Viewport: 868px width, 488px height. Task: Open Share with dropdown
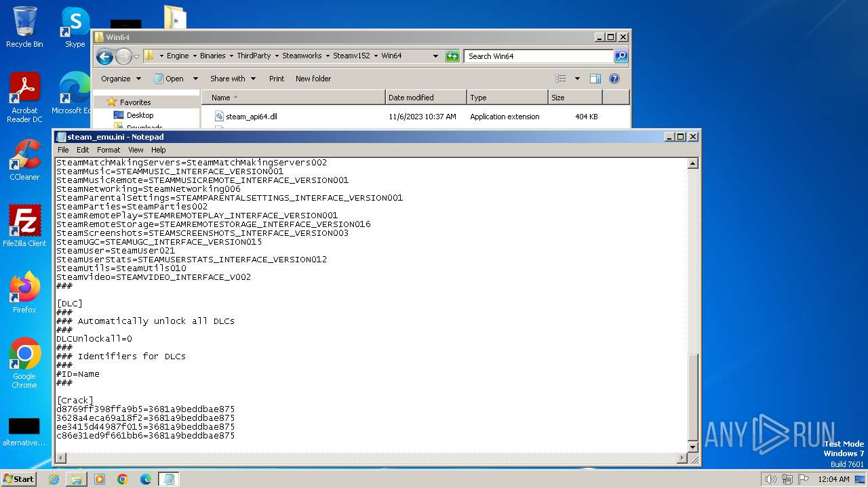(x=233, y=79)
